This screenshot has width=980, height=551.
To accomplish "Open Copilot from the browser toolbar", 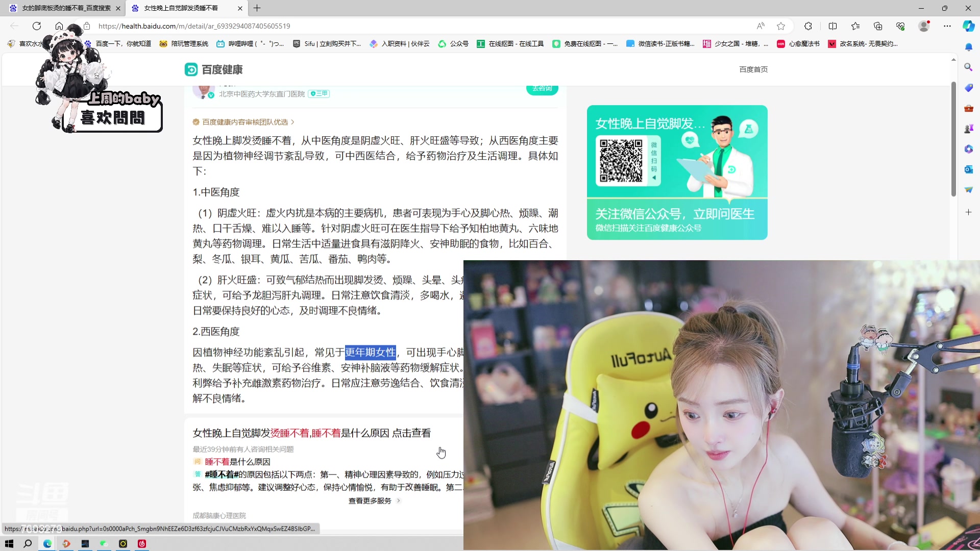I will (968, 26).
